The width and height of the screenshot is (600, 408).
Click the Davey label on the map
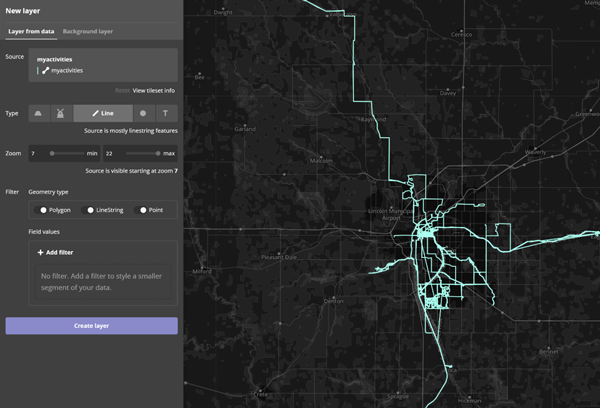[x=448, y=93]
